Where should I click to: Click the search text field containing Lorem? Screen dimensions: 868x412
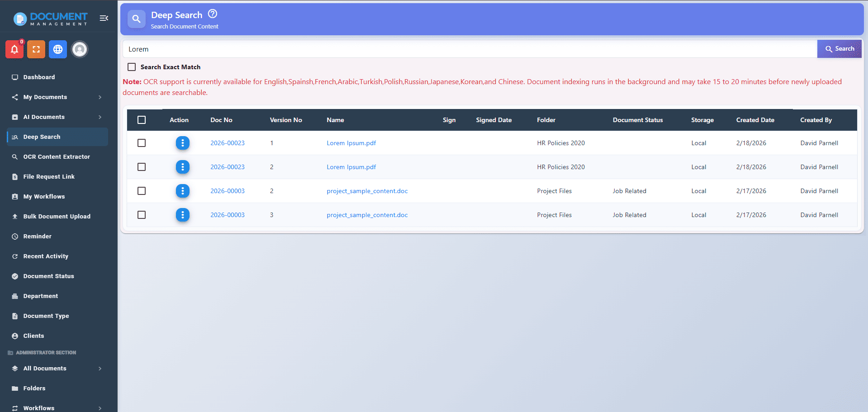pos(470,49)
